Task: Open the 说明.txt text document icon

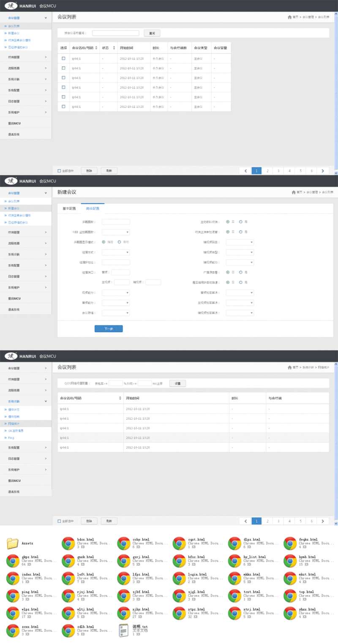Action: click(x=124, y=630)
